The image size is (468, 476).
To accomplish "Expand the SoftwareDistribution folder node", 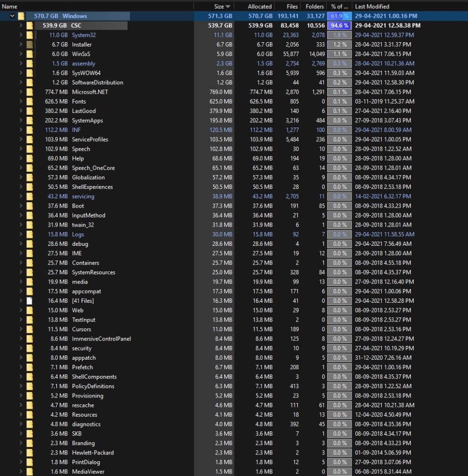I will [x=21, y=82].
